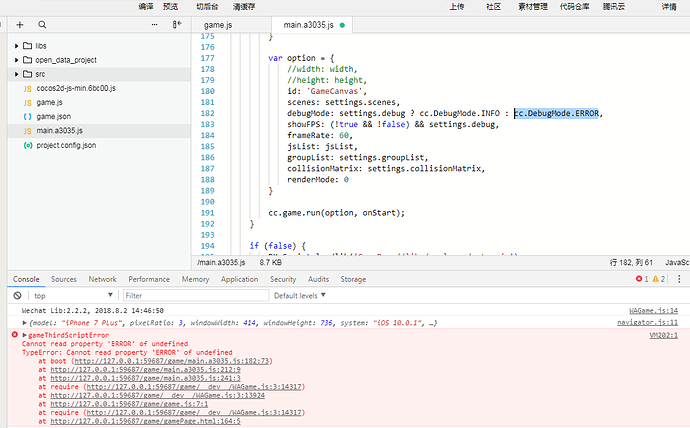
Task: Clear the console with the ban icon
Action: pos(18,295)
